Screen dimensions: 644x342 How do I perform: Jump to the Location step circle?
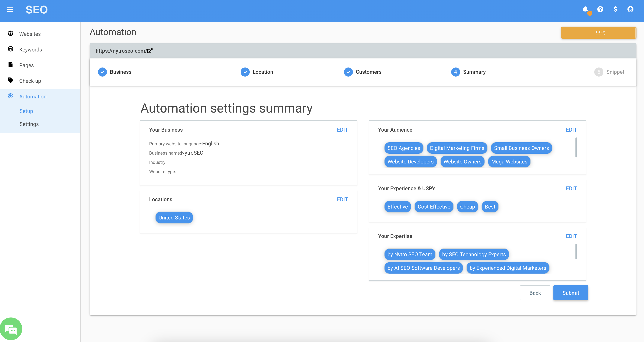(x=245, y=72)
